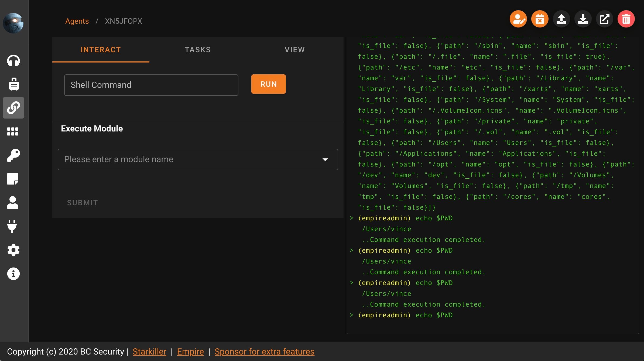
Task: Open Agents via link sidebar icon
Action: pos(13,108)
